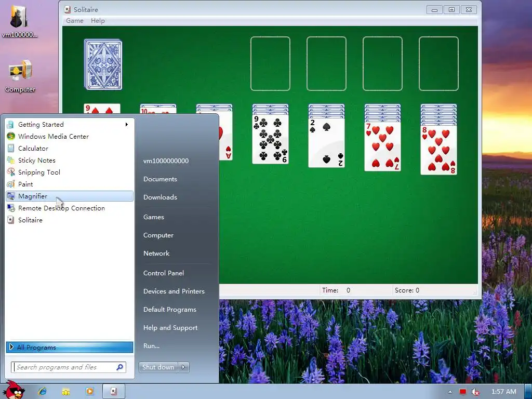Click the Calculator icon in Start menu
This screenshot has width=532, height=399.
(11, 148)
